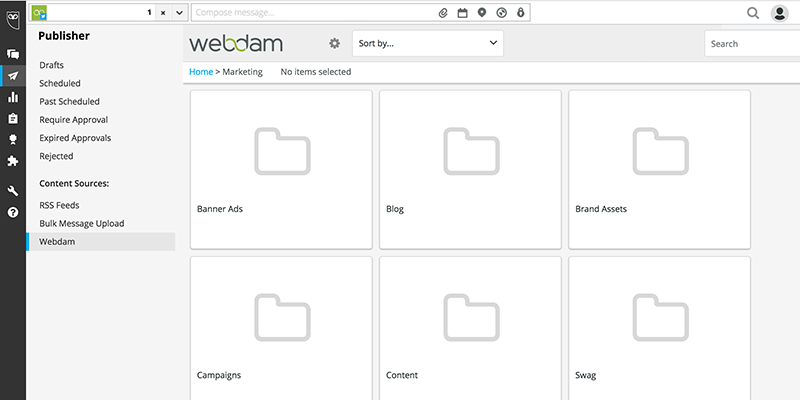Image resolution: width=800 pixels, height=400 pixels.
Task: Open Drafts in Publisher
Action: (x=52, y=65)
